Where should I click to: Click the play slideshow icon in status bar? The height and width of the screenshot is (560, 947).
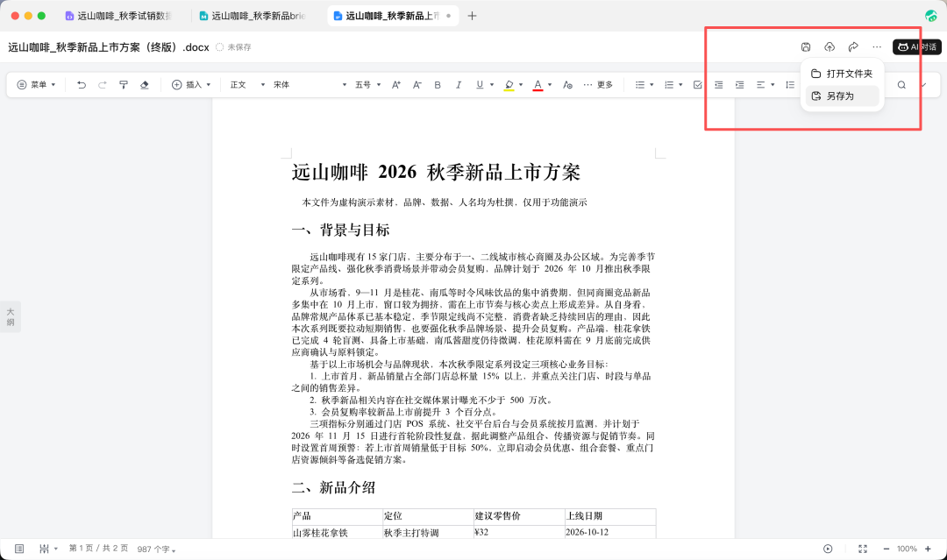click(828, 549)
